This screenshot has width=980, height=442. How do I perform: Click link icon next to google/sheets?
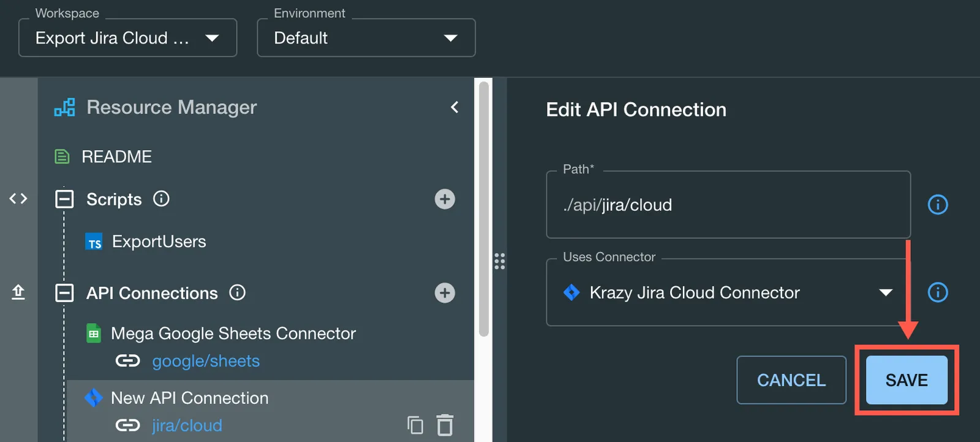click(x=127, y=360)
